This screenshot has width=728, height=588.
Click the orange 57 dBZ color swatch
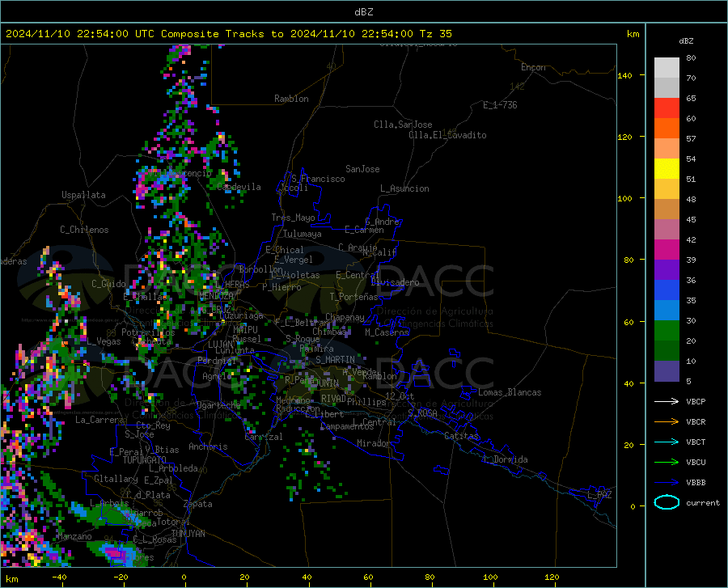coord(667,129)
